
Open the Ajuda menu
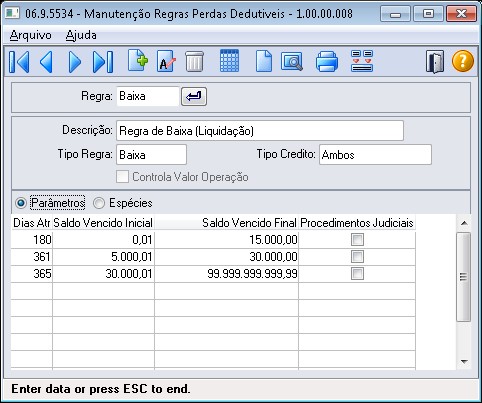(81, 35)
